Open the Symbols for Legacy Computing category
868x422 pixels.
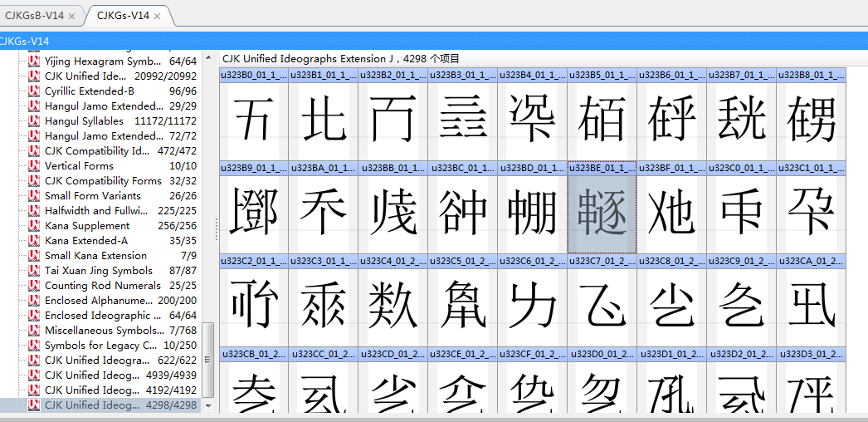click(100, 346)
